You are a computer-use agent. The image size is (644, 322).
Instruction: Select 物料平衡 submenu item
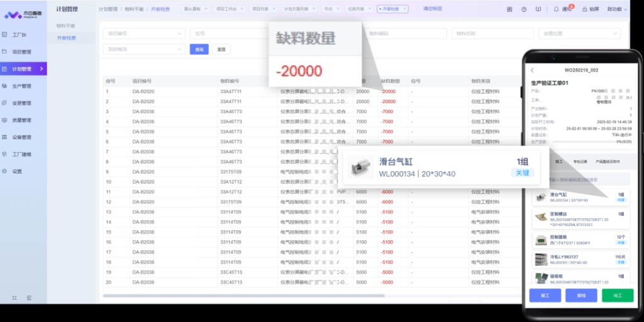[65, 26]
